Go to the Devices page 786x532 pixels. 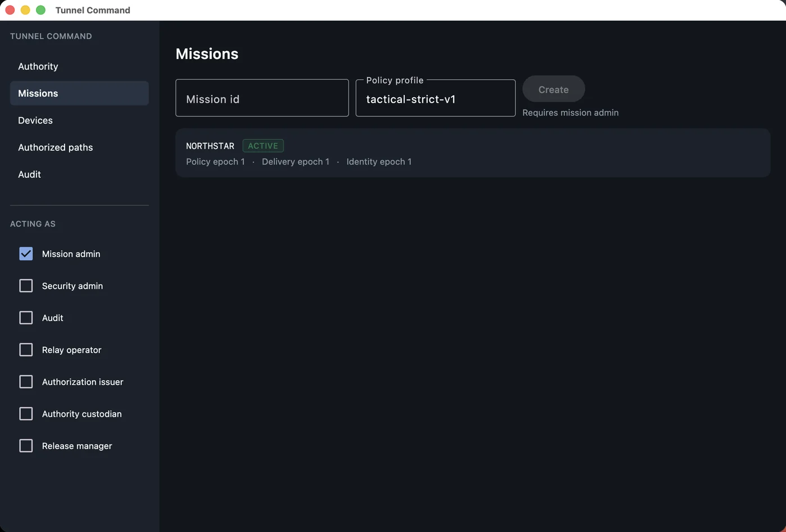79,120
